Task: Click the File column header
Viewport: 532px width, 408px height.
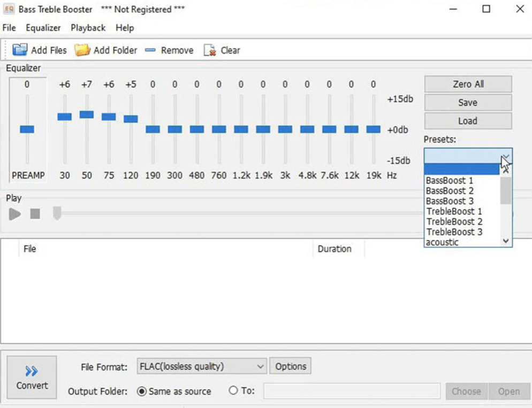Action: [x=165, y=249]
